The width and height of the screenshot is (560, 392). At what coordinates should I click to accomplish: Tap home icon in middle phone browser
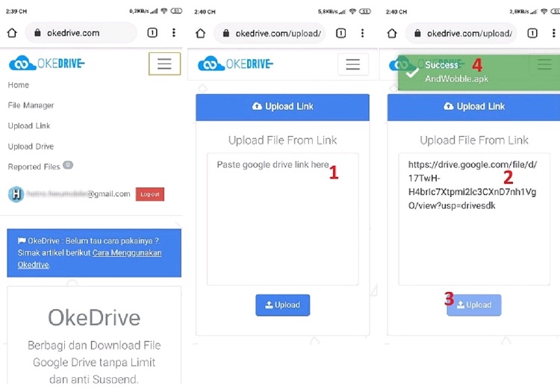tap(201, 33)
